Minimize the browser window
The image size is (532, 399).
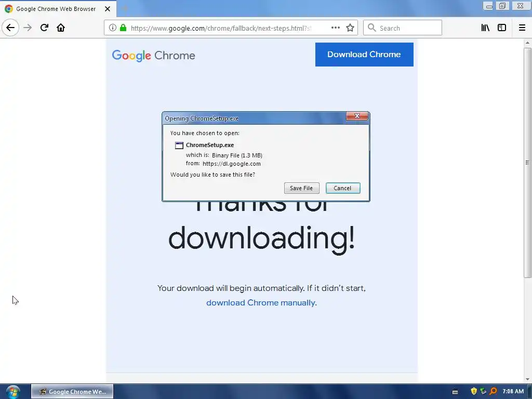point(488,6)
